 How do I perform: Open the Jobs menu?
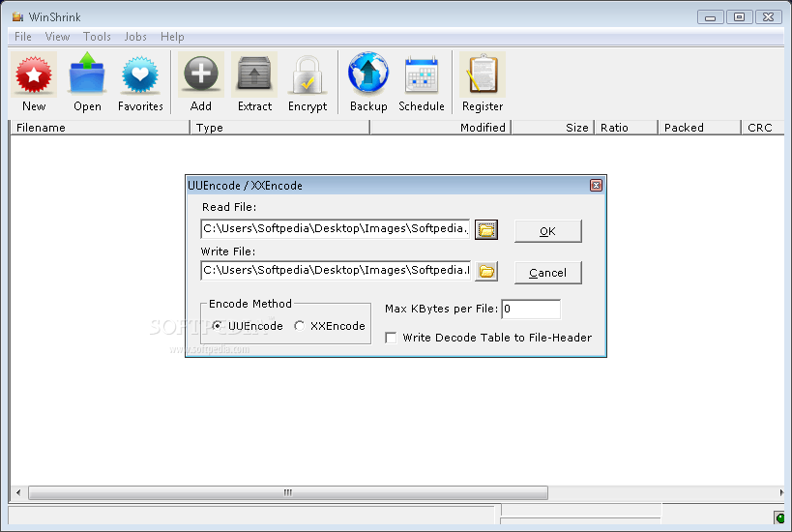pyautogui.click(x=135, y=37)
